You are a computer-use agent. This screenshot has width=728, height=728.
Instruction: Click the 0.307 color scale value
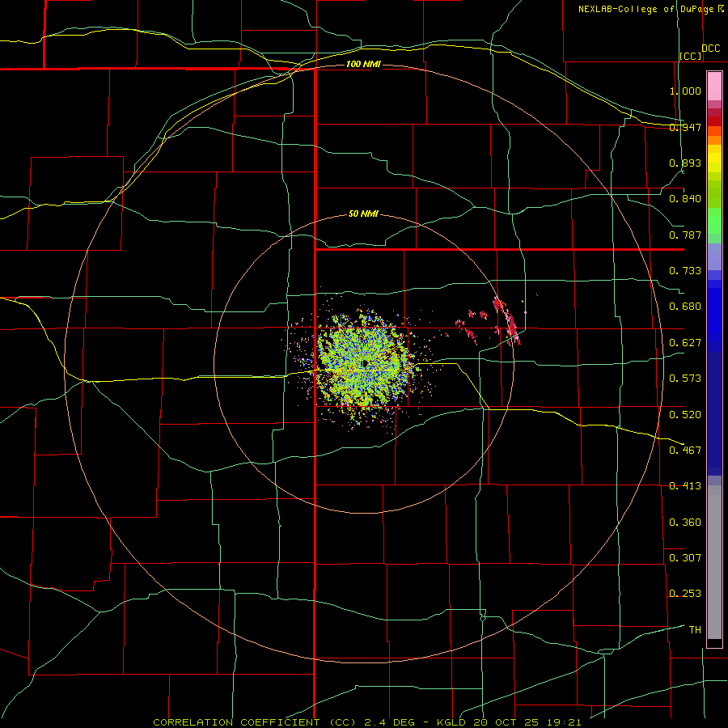click(x=685, y=557)
